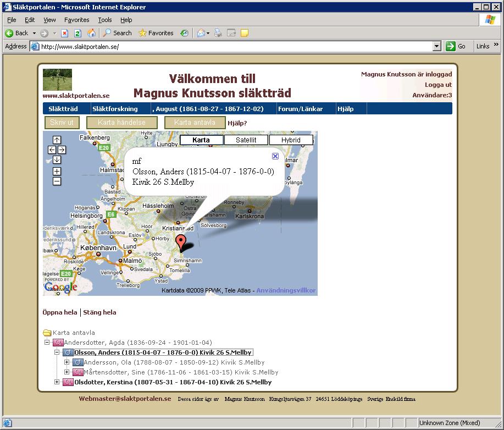Open the Favorites star toolbar button

click(x=156, y=33)
